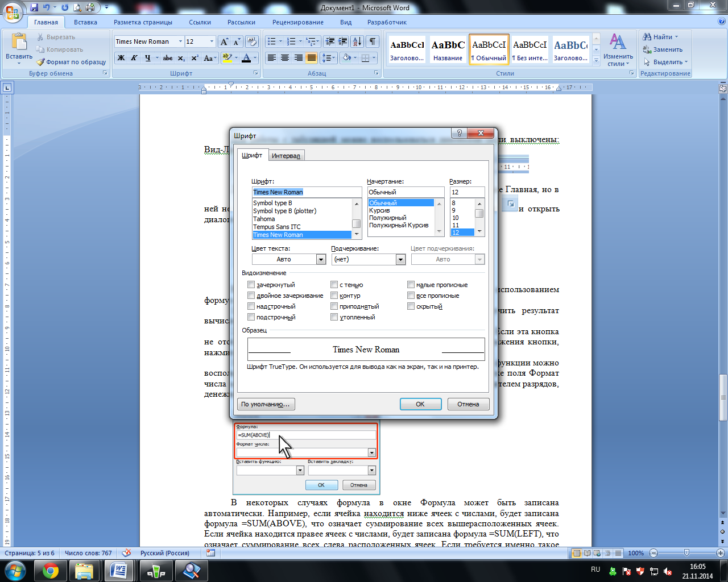Click Отмена in the font dialog
728x582 pixels.
(468, 404)
